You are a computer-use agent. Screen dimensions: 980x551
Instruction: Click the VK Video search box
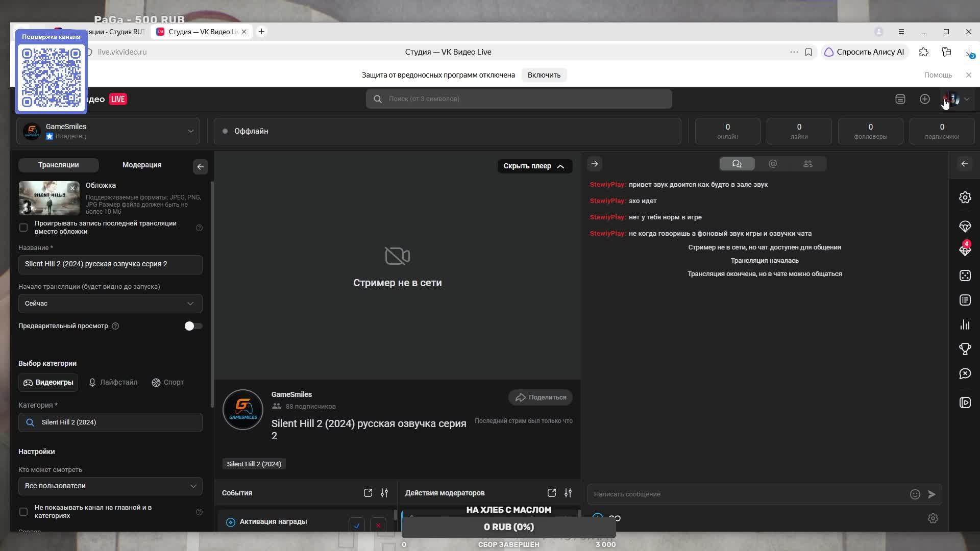click(x=519, y=99)
